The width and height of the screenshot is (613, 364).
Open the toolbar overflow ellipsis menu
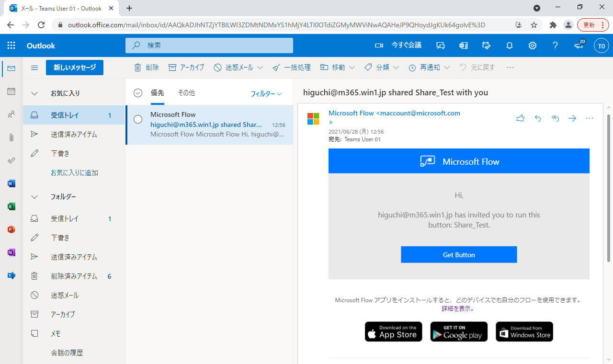[510, 68]
